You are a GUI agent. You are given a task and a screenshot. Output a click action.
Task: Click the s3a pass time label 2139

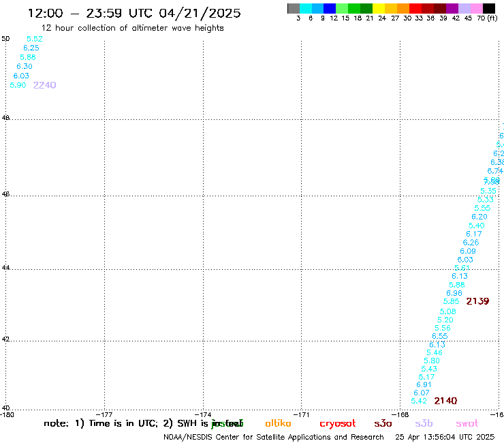pyautogui.click(x=477, y=301)
